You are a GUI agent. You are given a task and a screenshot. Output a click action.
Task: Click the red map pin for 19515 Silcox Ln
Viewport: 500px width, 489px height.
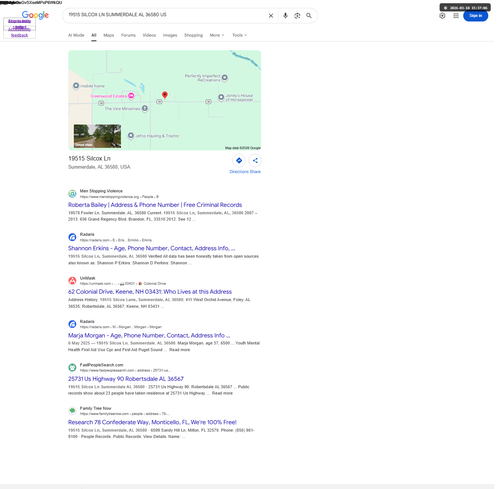165,95
